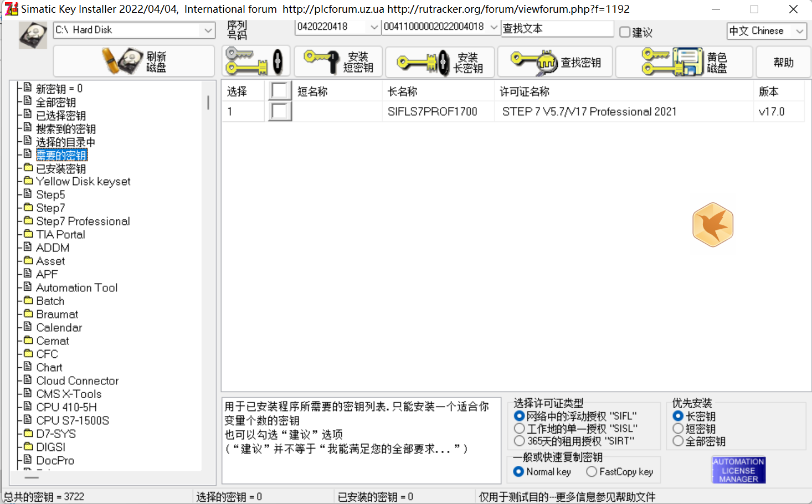Open the long serial number dropdown
This screenshot has width=812, height=504.
(x=494, y=27)
